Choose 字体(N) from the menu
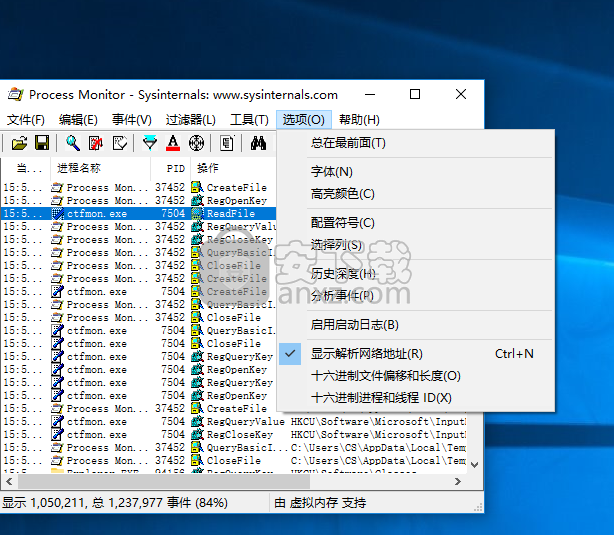614x535 pixels. point(415,172)
